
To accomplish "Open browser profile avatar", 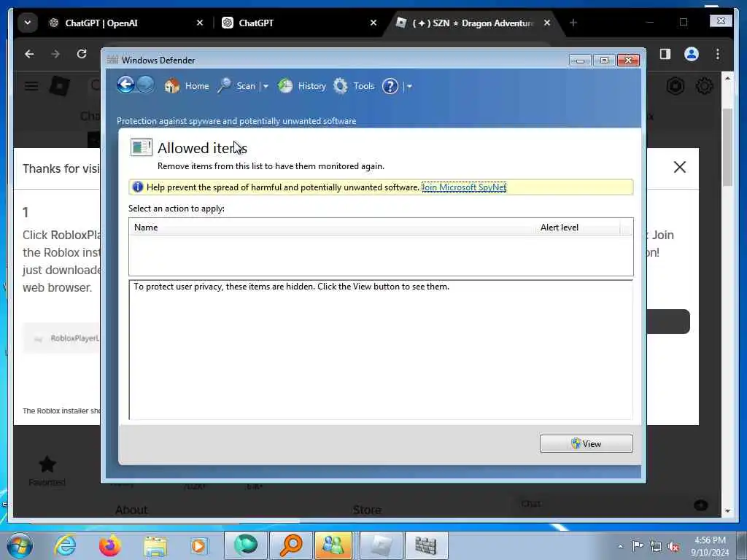I will point(692,54).
